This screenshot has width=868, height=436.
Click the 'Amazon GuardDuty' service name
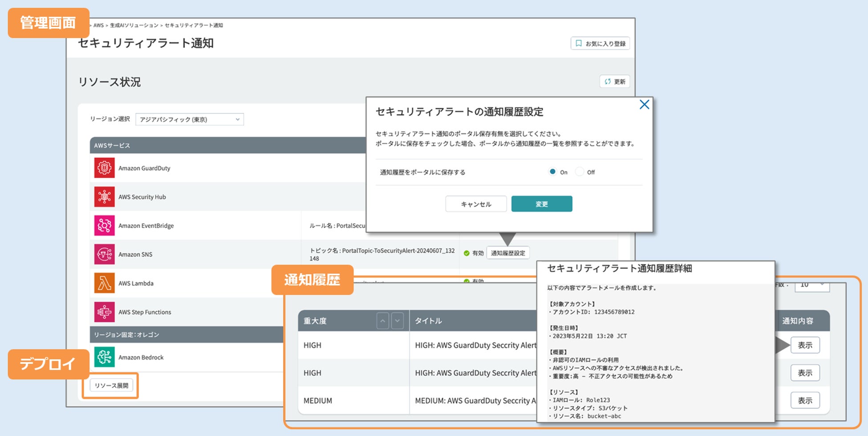click(x=144, y=168)
